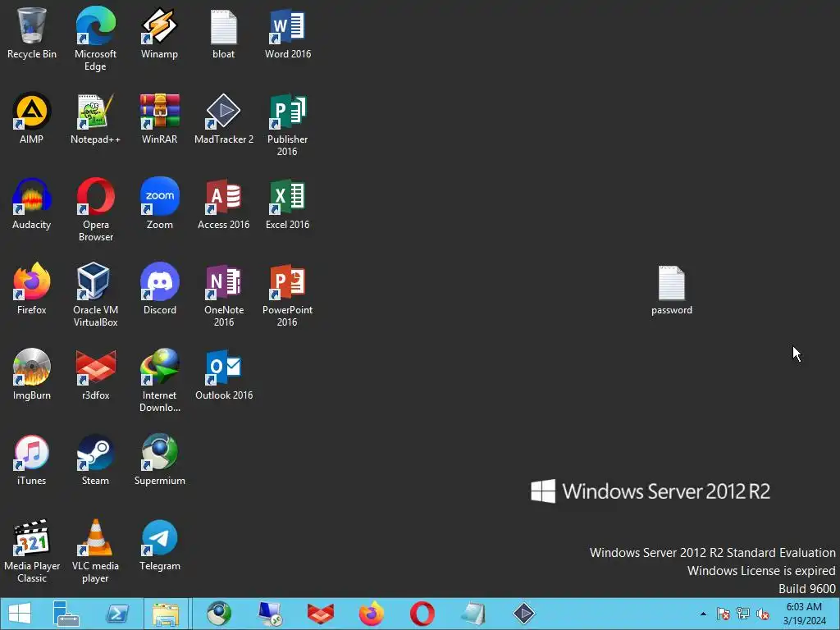Select the Publisher 2016 desktop shortcut
This screenshot has width=840, height=630.
point(288,125)
